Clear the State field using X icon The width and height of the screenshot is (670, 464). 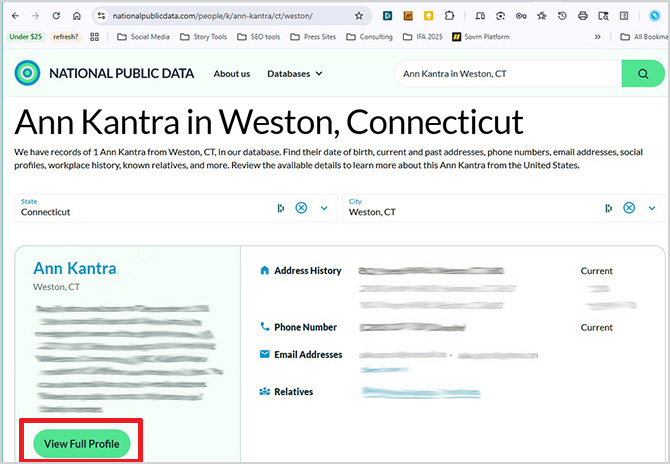pyautogui.click(x=301, y=208)
